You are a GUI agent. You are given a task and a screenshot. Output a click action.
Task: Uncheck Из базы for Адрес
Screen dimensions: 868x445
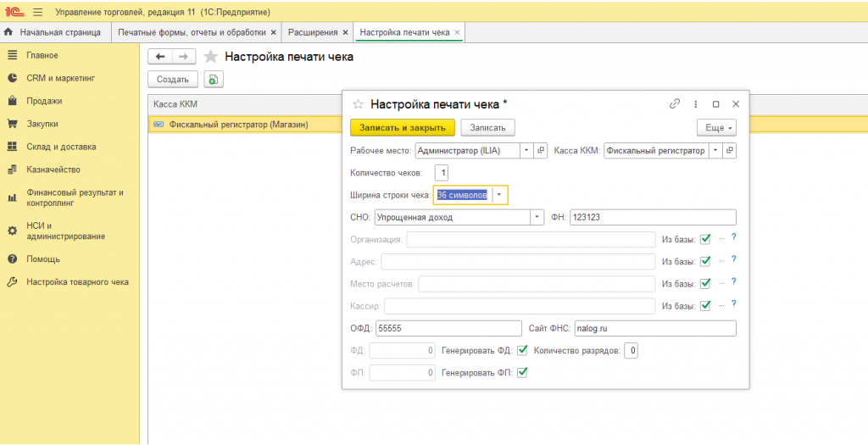tap(705, 261)
